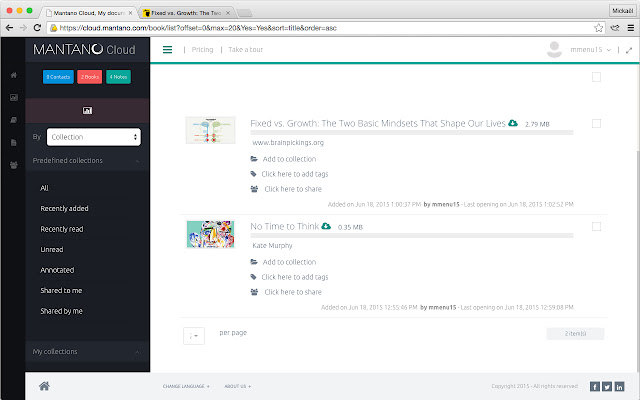Click cloud download icon next to Fixed vs. Growth title

[513, 123]
